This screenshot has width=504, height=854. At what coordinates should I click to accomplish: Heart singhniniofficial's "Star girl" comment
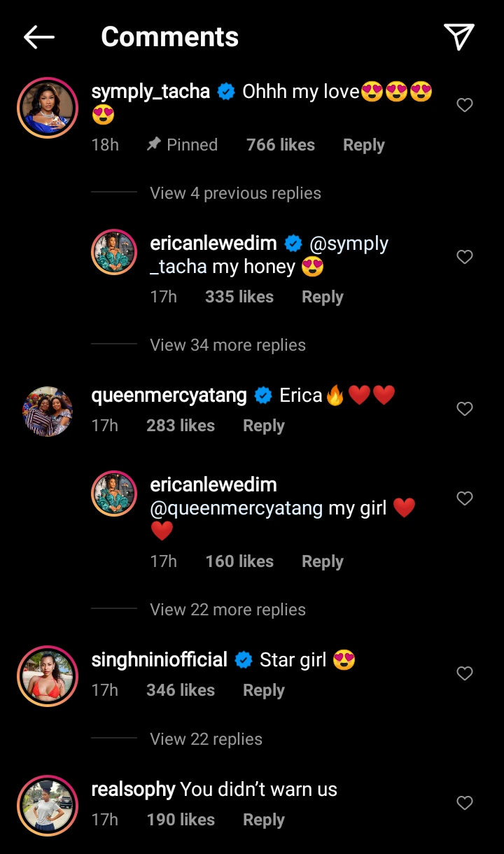465,673
